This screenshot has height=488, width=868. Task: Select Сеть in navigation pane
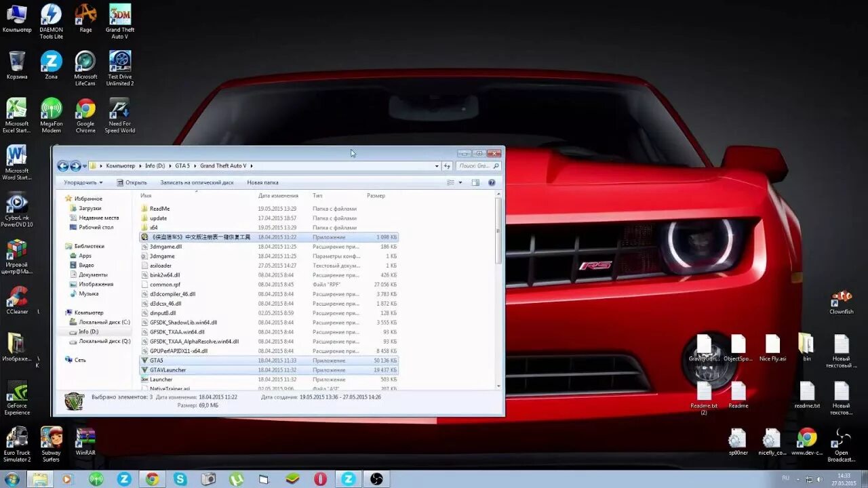tap(76, 360)
